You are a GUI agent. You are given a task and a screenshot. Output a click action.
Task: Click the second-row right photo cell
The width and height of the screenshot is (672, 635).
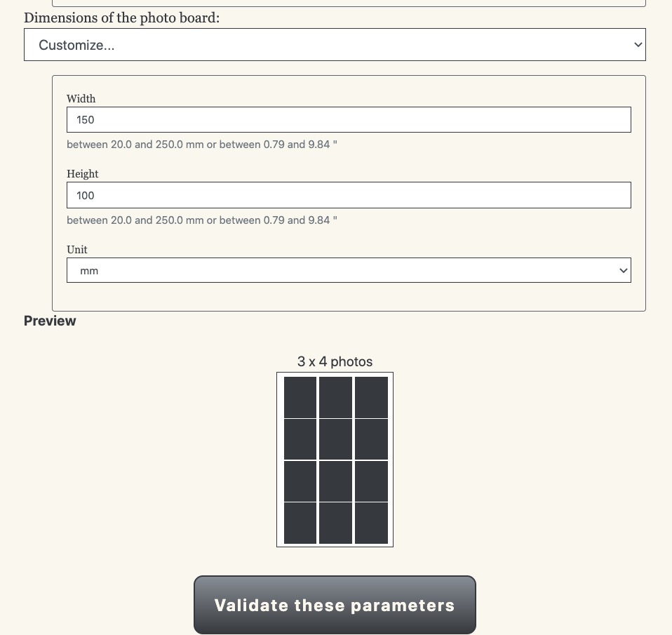[x=371, y=439]
